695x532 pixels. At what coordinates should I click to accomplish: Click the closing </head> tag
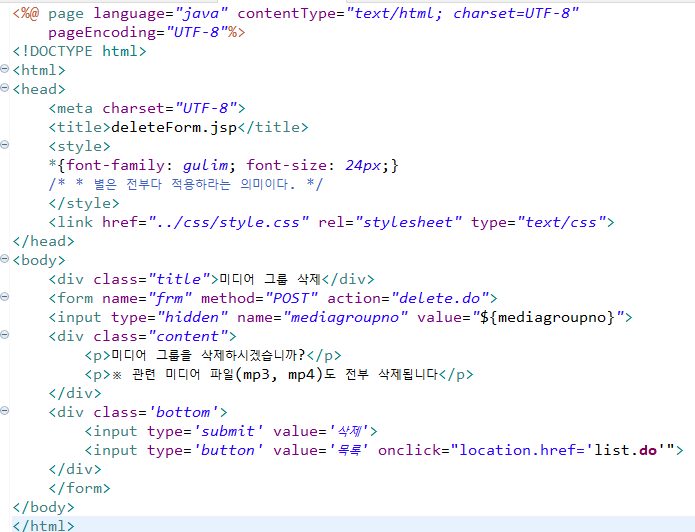pyautogui.click(x=43, y=242)
